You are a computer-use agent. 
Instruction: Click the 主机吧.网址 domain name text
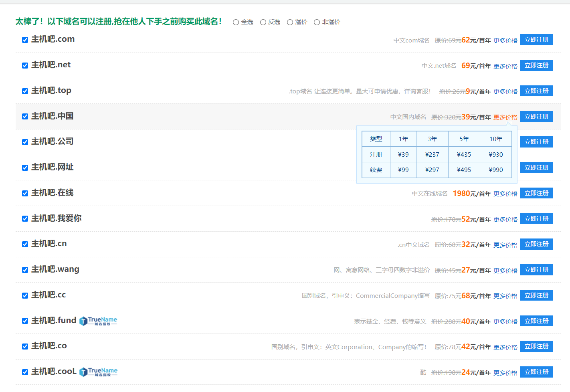pyautogui.click(x=53, y=167)
